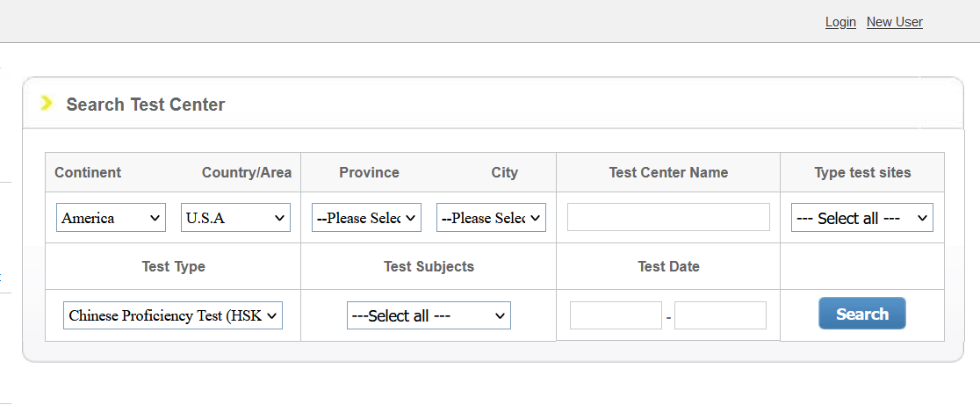
Task: Expand the Test Subjects Select all dropdown
Action: (429, 315)
